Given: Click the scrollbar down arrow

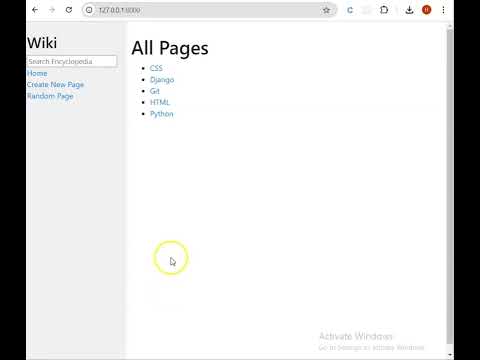Looking at the screenshot, I should pyautogui.click(x=450, y=355).
